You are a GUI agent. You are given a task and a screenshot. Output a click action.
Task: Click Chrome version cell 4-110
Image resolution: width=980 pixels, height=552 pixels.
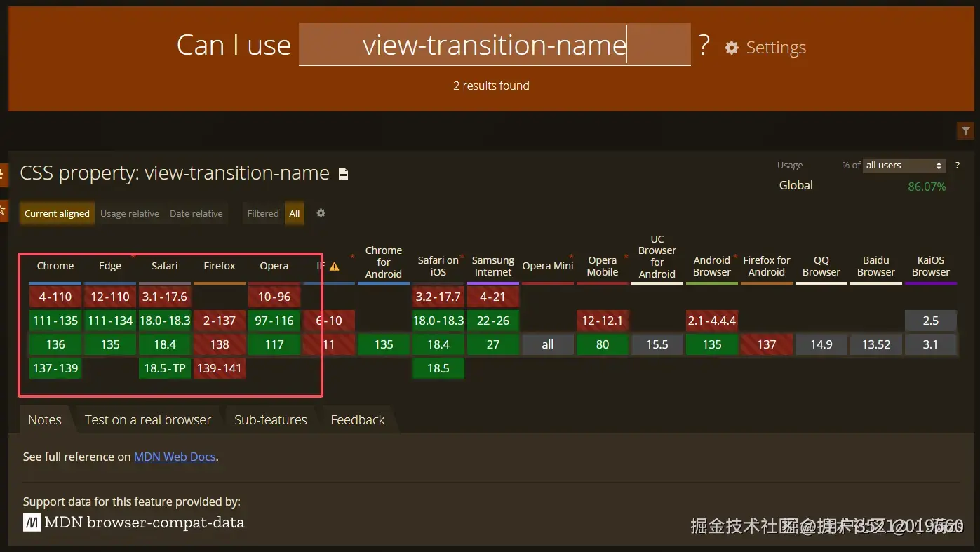point(55,297)
